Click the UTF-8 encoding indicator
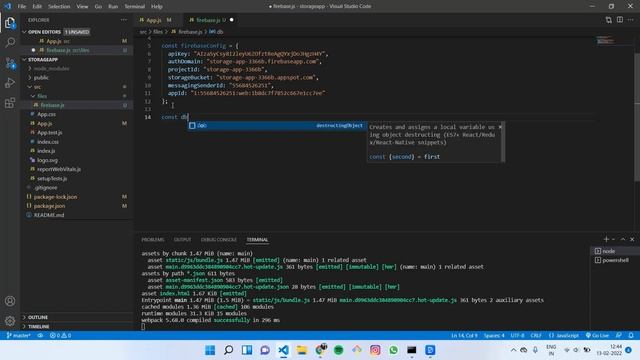 pyautogui.click(x=517, y=336)
